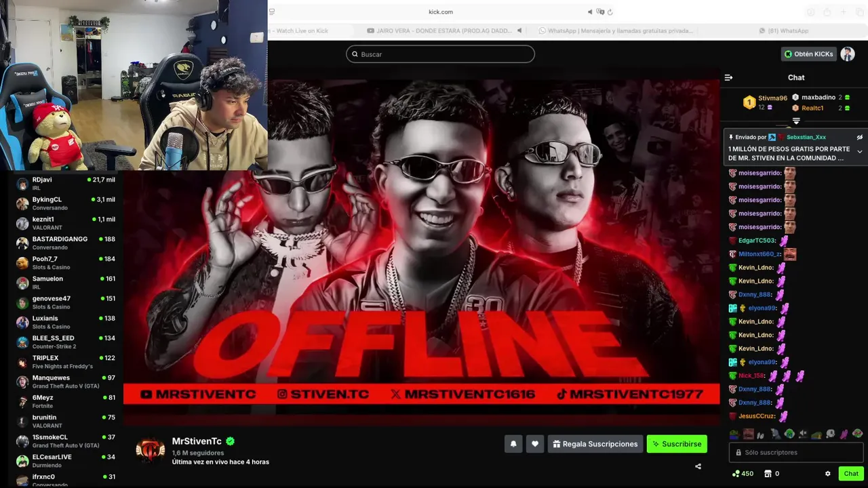Click the Buscar search field
The image size is (868, 488).
point(440,54)
